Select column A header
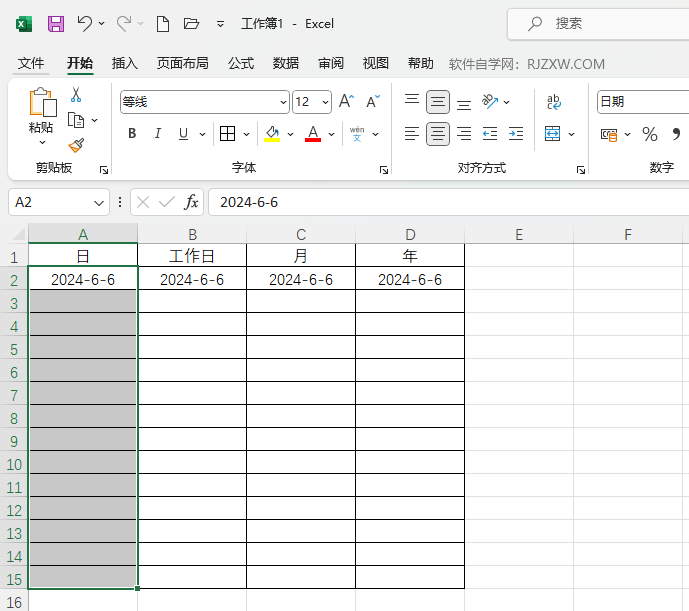Screen dimensions: 689x611 point(83,234)
